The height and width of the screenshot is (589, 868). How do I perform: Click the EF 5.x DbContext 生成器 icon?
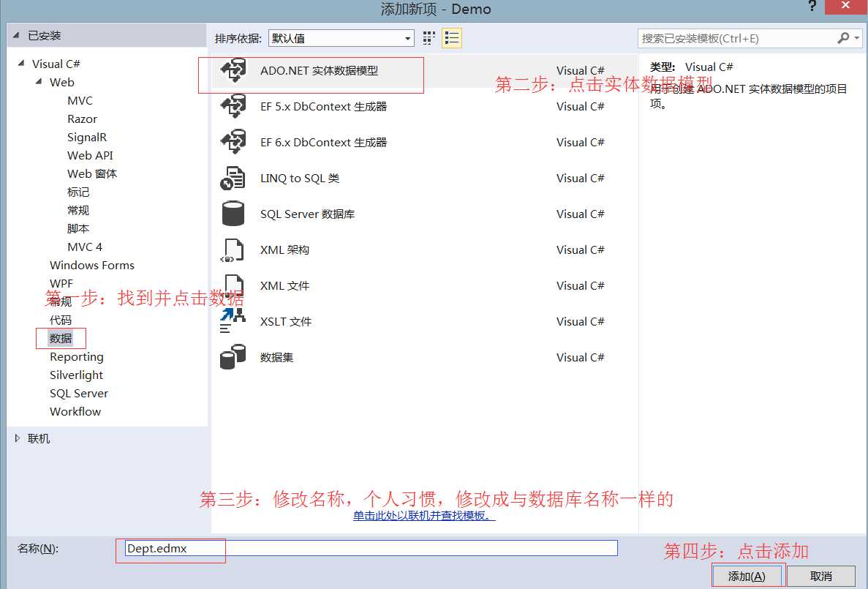tap(233, 106)
